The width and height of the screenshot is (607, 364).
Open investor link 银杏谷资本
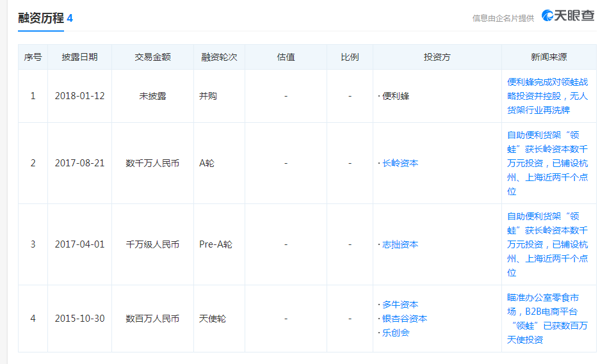(405, 319)
